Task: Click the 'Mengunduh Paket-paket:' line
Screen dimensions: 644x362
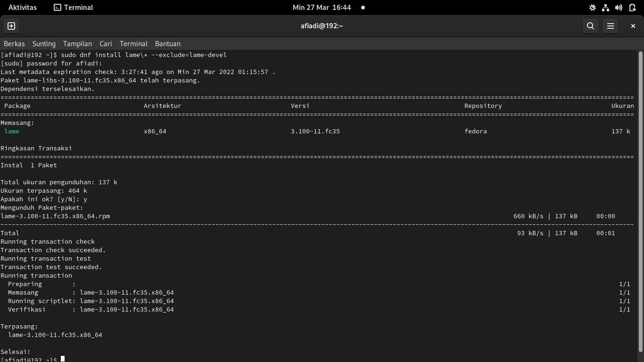Action: click(42, 207)
